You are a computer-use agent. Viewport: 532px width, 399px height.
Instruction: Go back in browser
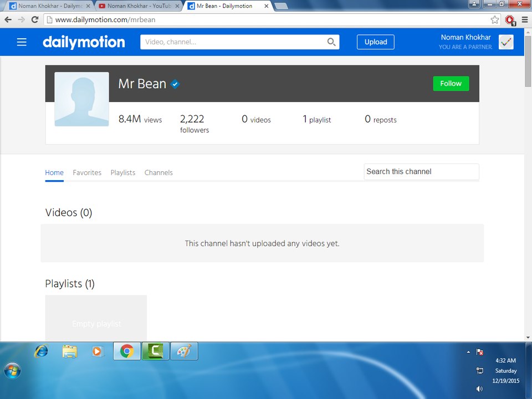point(8,20)
